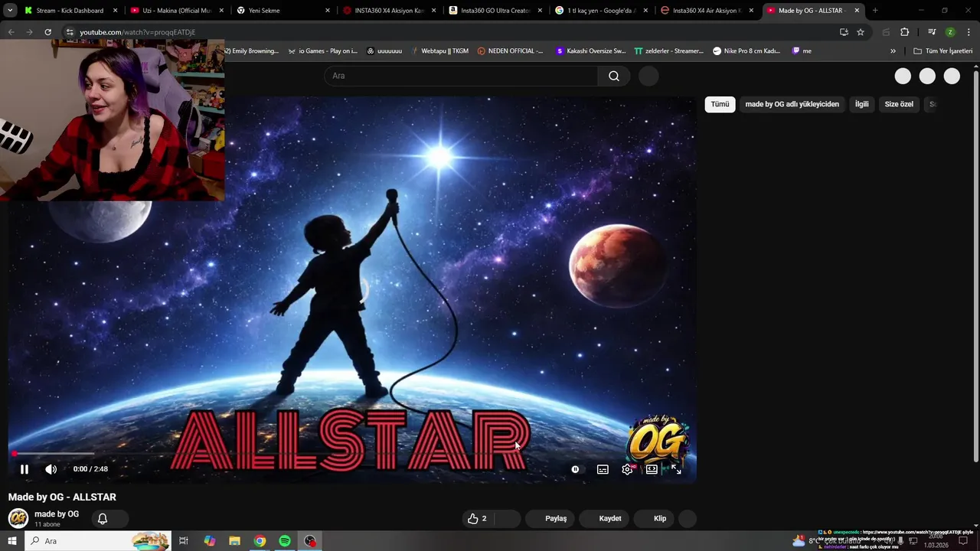
Task: Open the Kakashi Oversize Sw... bookmark
Action: (591, 51)
